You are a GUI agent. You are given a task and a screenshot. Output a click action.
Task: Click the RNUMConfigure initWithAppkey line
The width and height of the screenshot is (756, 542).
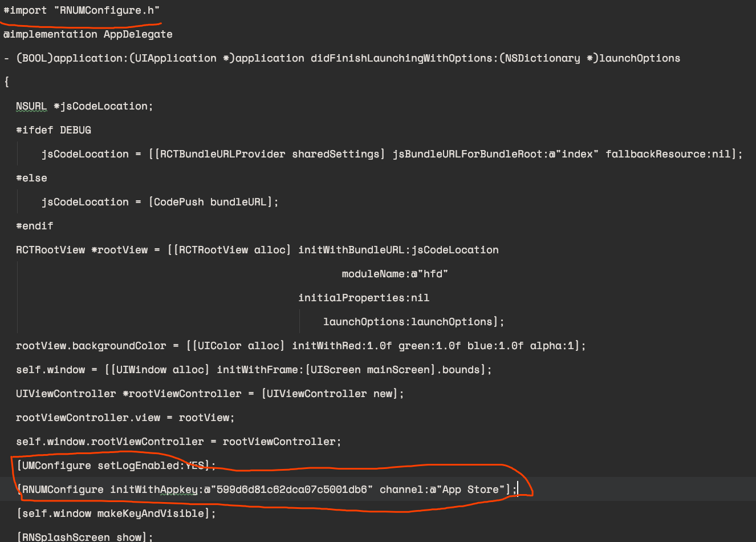(x=266, y=490)
